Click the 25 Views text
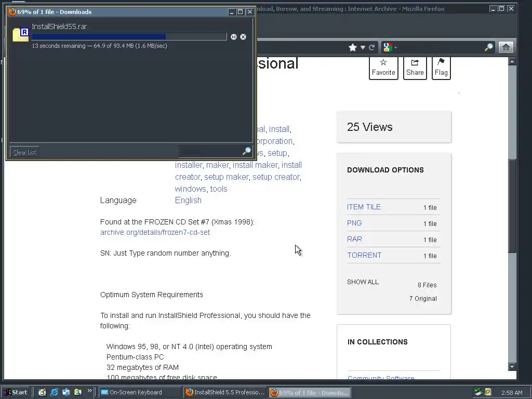532x399 pixels. (x=370, y=127)
